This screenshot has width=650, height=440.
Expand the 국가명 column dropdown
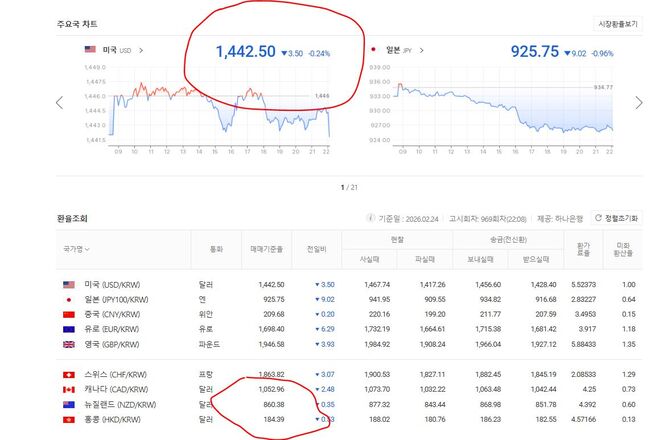(x=88, y=249)
